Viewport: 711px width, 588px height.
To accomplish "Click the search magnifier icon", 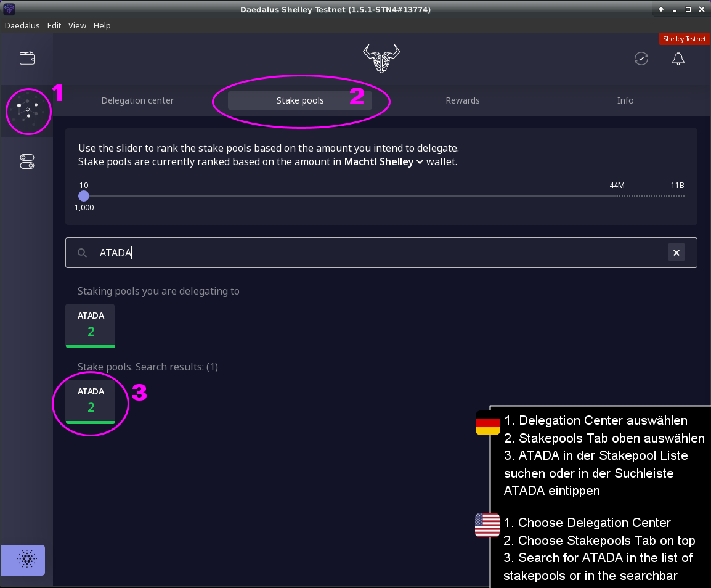I will click(x=82, y=253).
